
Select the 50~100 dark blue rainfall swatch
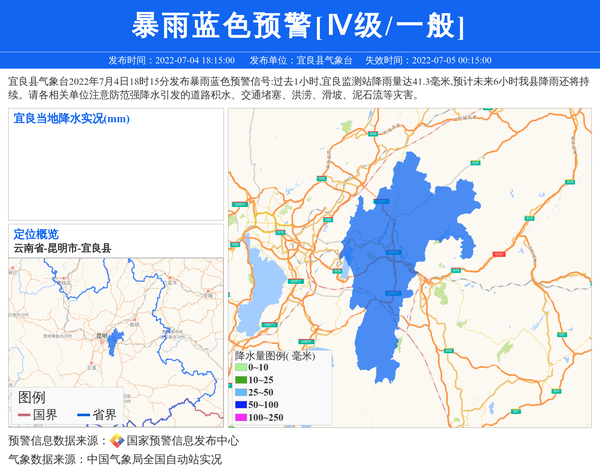(240, 404)
